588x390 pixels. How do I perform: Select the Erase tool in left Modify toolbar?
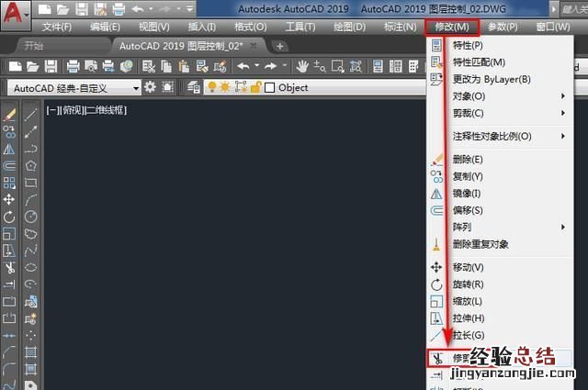tap(9, 115)
